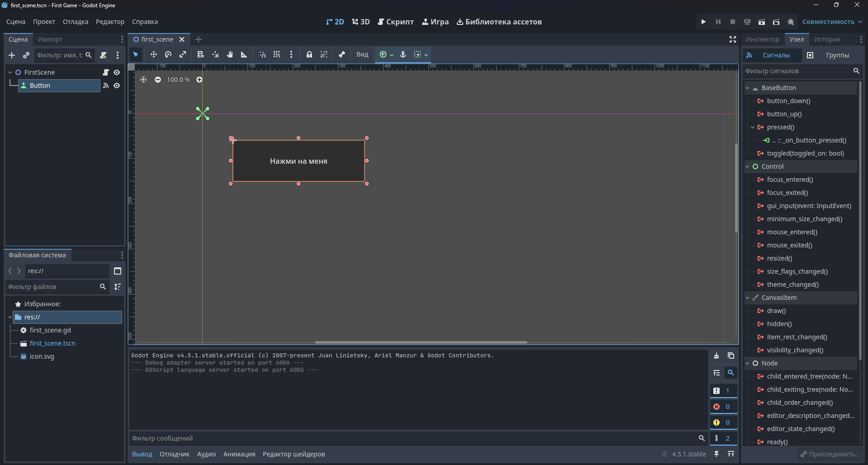
Task: Lock the selected node with padlock icon
Action: (309, 55)
